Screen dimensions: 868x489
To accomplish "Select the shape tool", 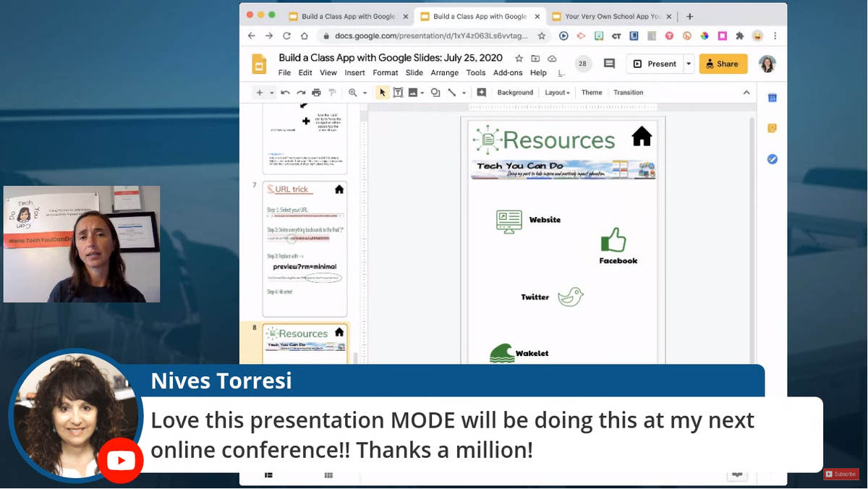I will point(435,93).
